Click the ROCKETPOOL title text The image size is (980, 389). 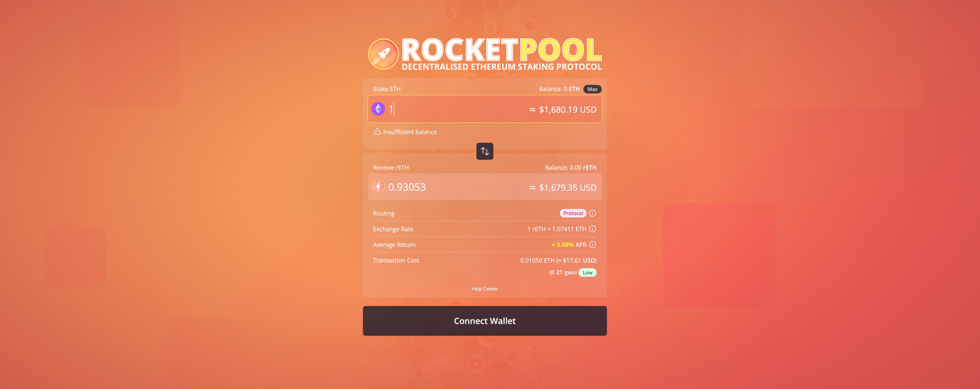tap(502, 50)
